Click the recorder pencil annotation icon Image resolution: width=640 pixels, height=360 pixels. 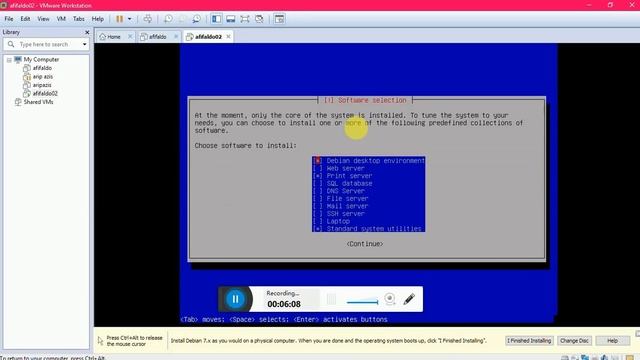tap(409, 299)
